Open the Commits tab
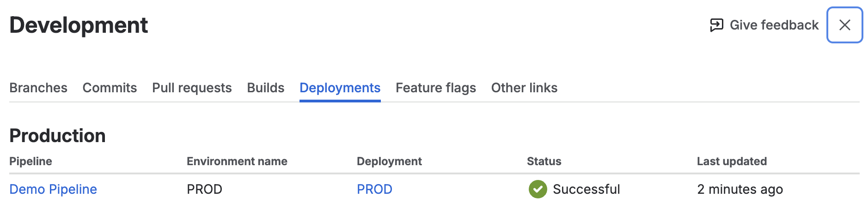Viewport: 868px width, 203px height. 110,88
